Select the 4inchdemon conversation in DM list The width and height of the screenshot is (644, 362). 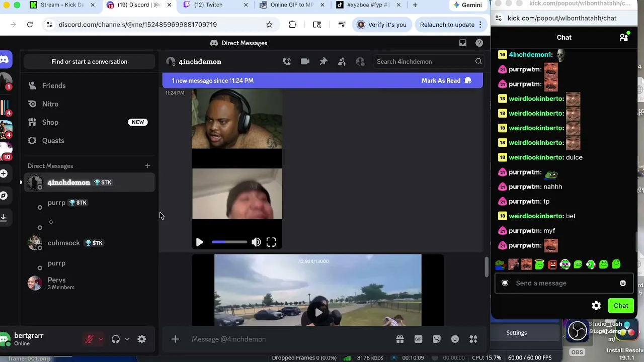click(90, 183)
